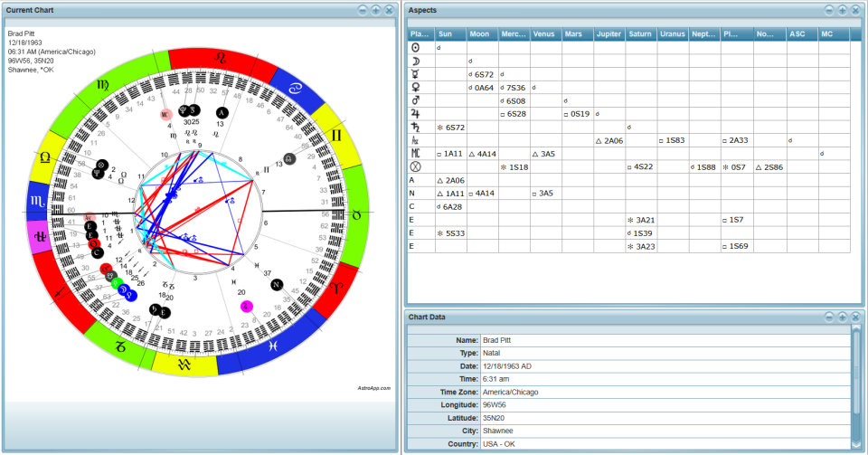Click the MC symbol row header
Image resolution: width=868 pixels, height=455 pixels.
point(416,154)
